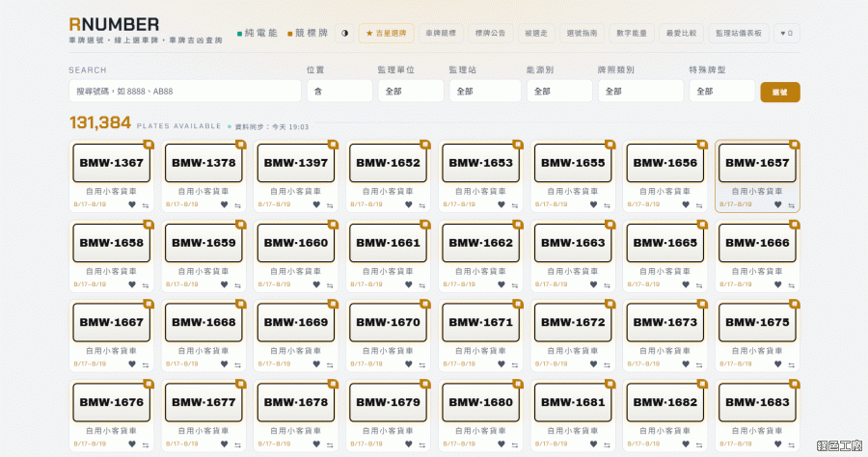Favorite plate BMW-1367 with heart icon
Viewport: 868px width, 457px height.
(132, 204)
